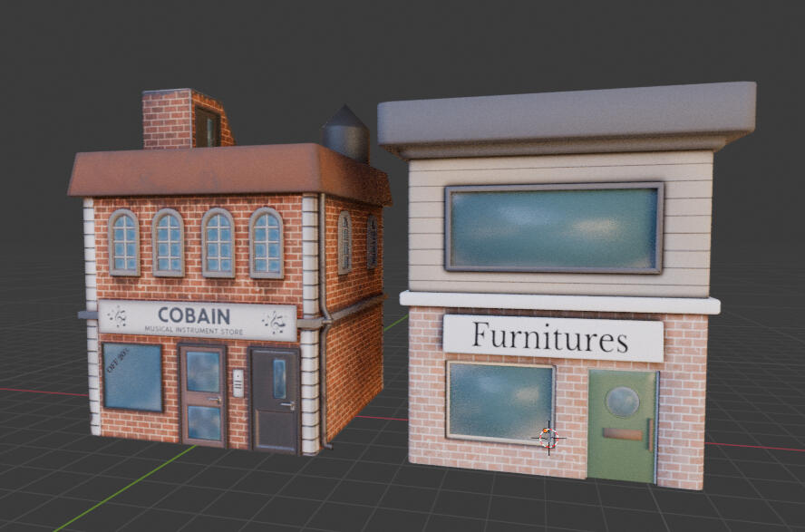Click the rightmost front arched window of the music store
The image size is (805, 532).
tap(266, 243)
